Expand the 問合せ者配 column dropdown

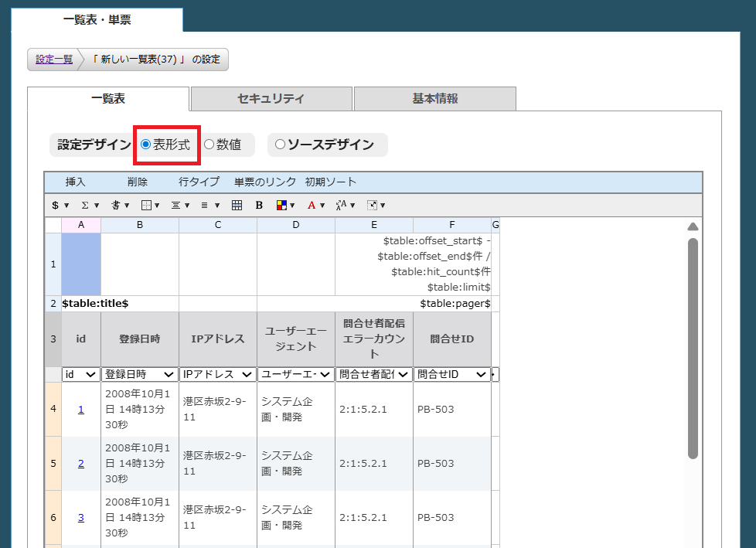(x=373, y=375)
